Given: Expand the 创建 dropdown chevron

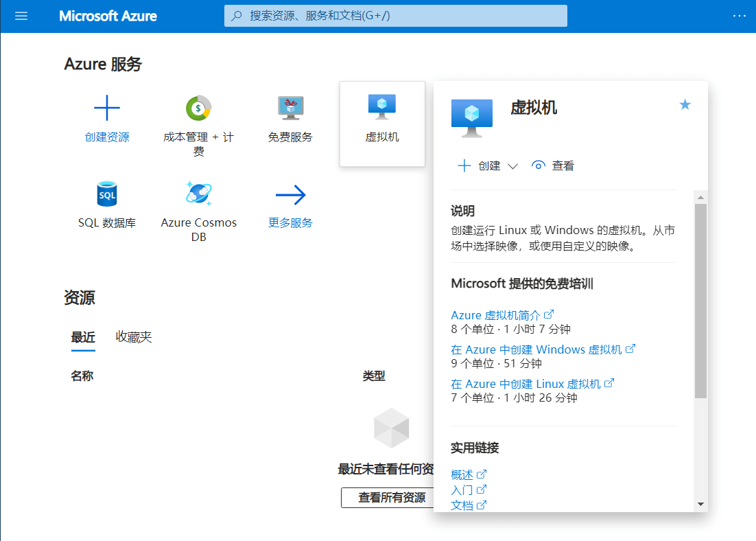Looking at the screenshot, I should tap(512, 167).
